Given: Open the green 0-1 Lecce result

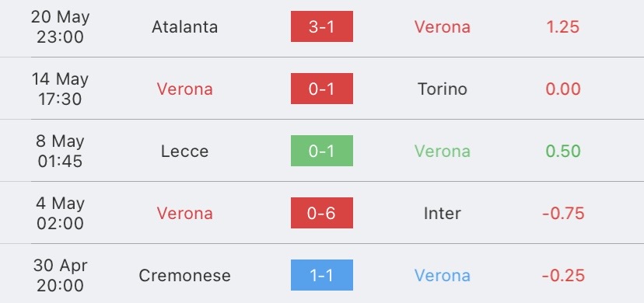Looking at the screenshot, I should point(321,151).
